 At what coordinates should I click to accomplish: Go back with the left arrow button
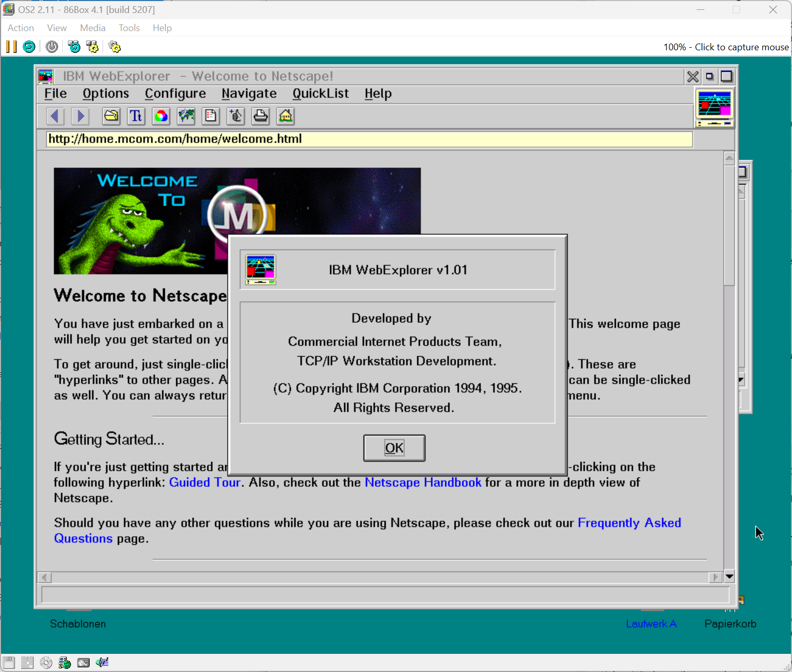[55, 116]
